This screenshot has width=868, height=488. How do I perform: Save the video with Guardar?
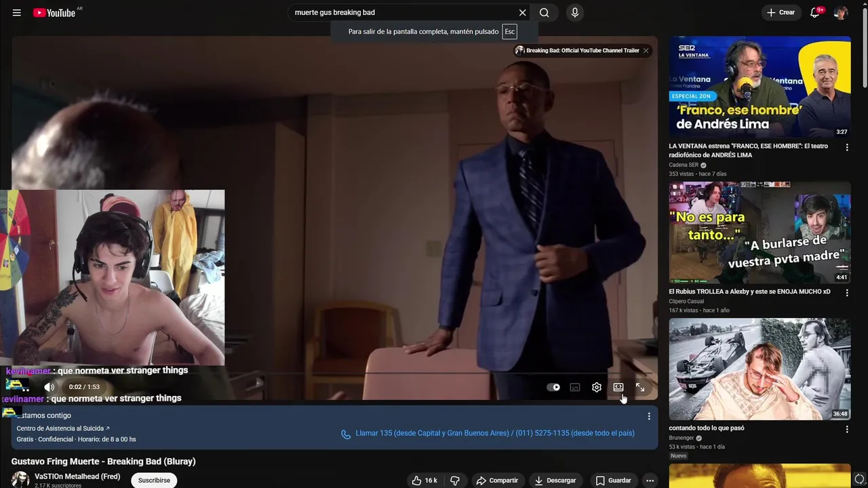click(x=613, y=480)
